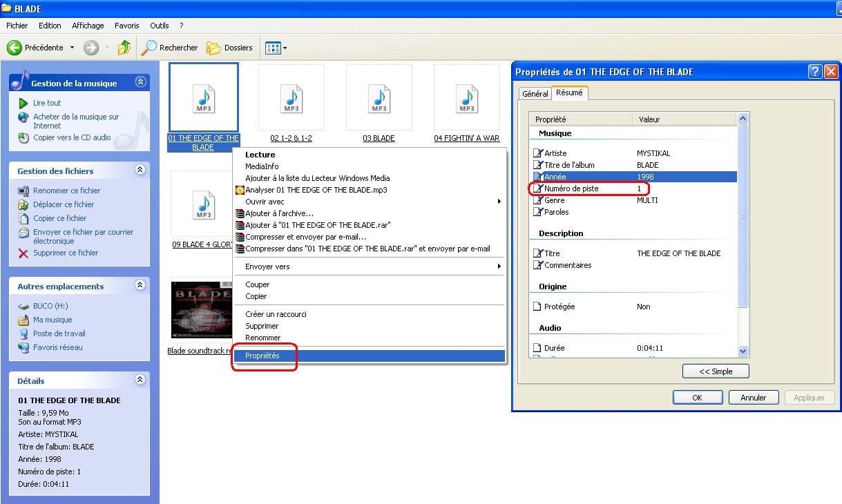Open the views dropdown arrow in toolbar

coord(285,48)
